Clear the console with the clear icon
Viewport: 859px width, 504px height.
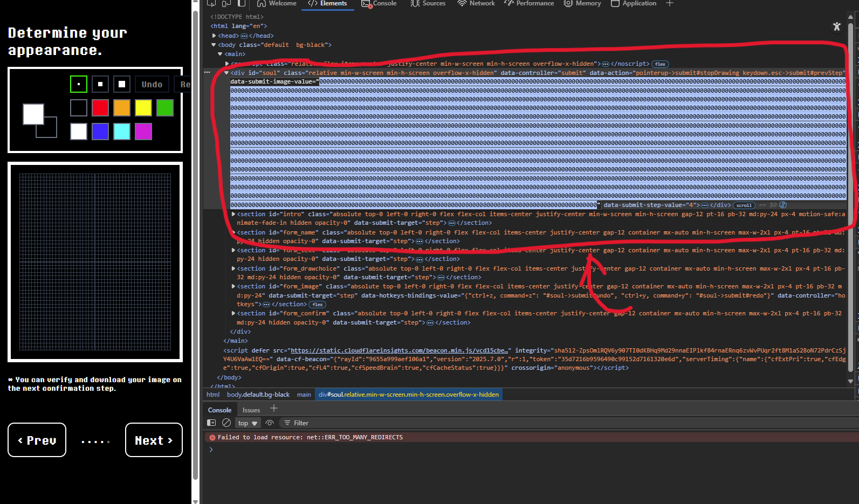click(x=226, y=423)
